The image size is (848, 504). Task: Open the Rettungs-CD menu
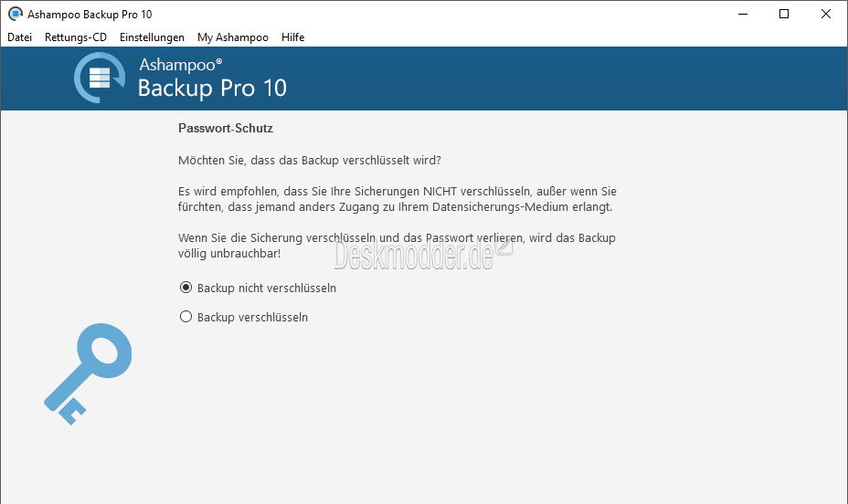[x=76, y=37]
